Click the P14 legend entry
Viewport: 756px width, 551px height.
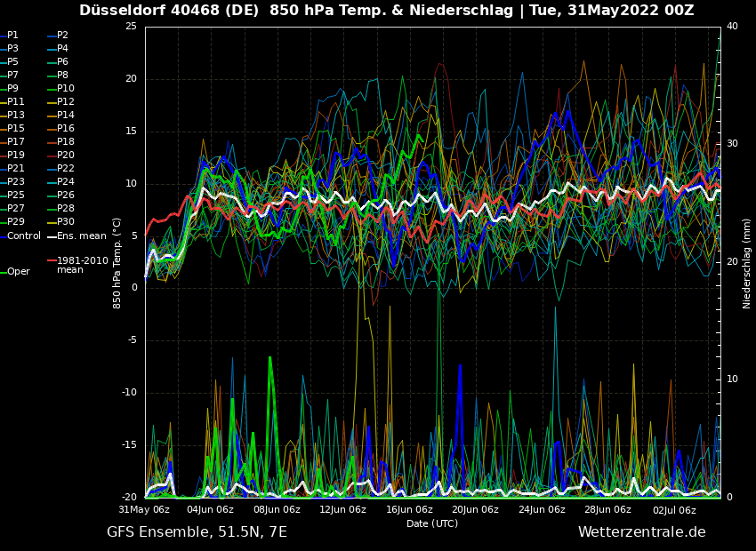coord(66,116)
